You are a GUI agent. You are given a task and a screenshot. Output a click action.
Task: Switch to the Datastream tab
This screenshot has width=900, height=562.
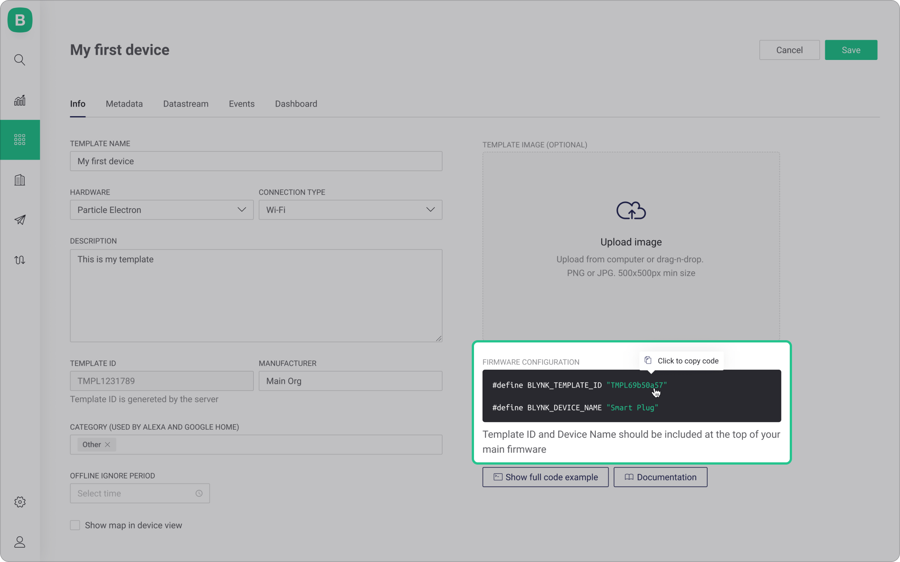(x=186, y=104)
